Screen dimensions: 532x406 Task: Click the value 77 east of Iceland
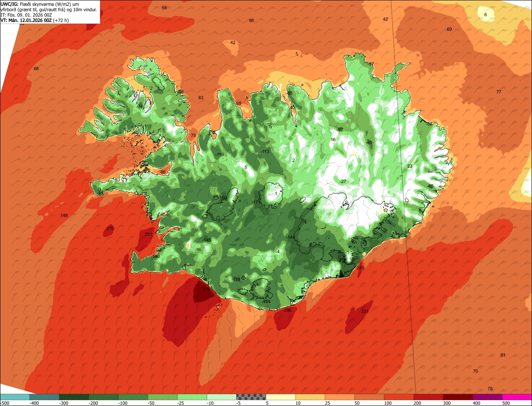click(499, 92)
